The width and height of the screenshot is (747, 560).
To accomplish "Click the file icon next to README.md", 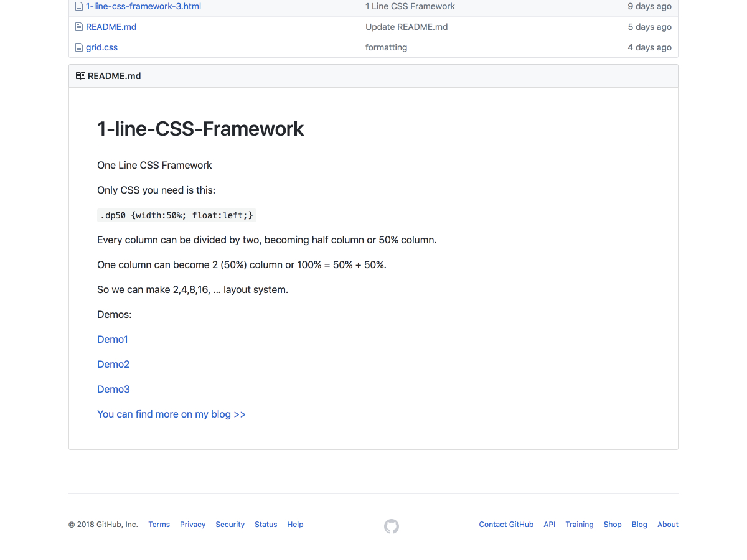I will 79,27.
